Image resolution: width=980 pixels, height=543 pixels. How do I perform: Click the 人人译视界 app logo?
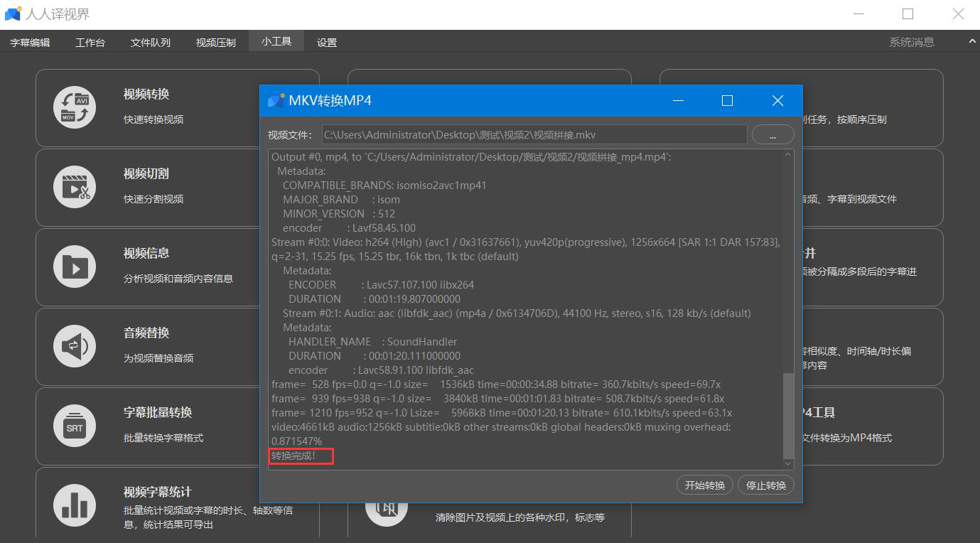(x=13, y=14)
